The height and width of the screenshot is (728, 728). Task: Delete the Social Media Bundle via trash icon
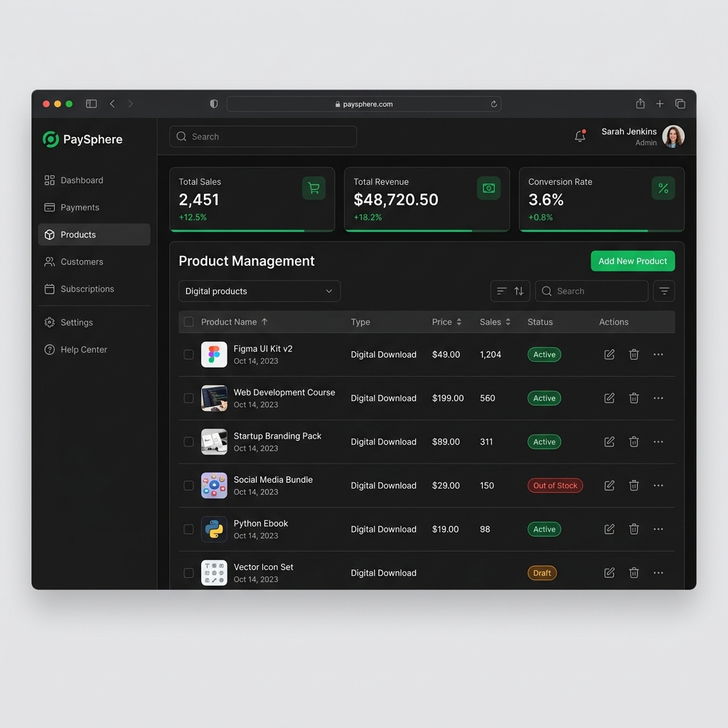point(633,486)
